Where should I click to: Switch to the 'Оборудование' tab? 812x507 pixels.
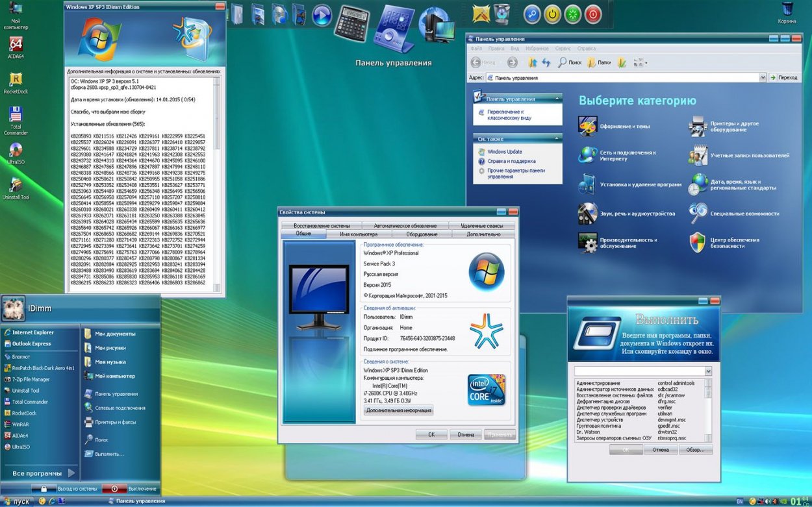[422, 234]
